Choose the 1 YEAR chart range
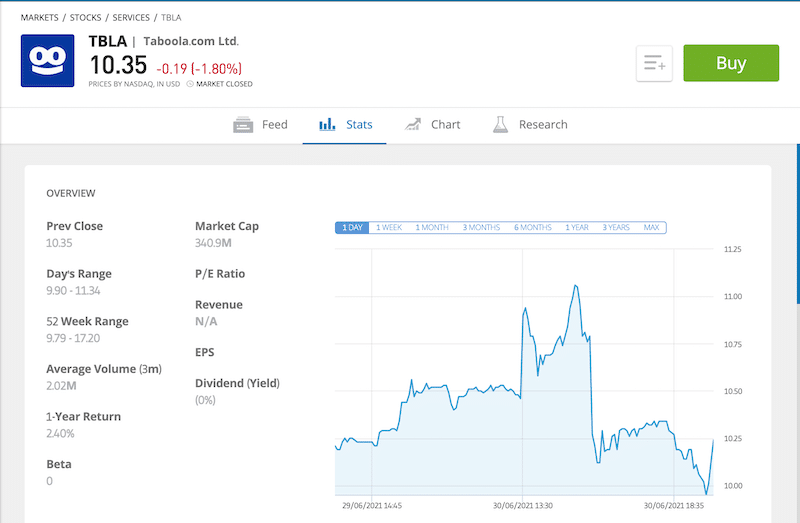This screenshot has width=800, height=523. click(577, 228)
